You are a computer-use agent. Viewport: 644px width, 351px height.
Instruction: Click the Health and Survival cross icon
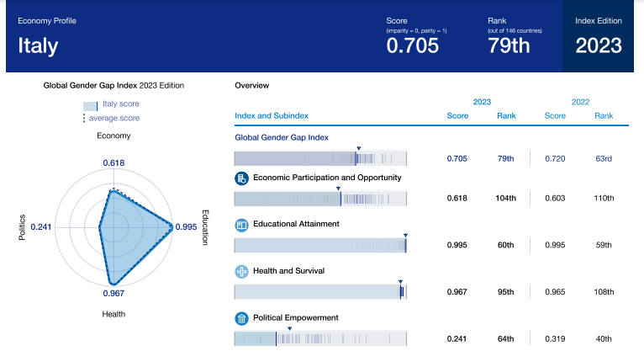[240, 272]
